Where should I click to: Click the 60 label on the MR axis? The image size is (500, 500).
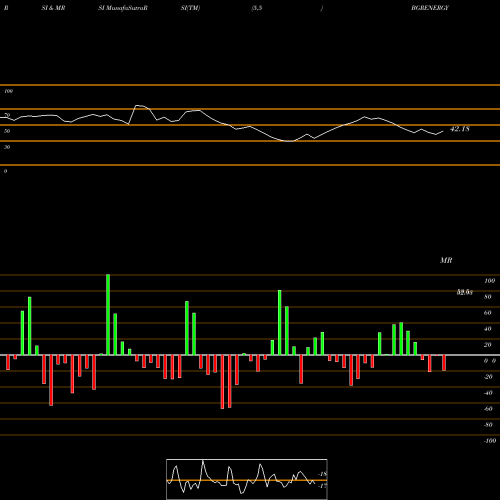(x=488, y=313)
